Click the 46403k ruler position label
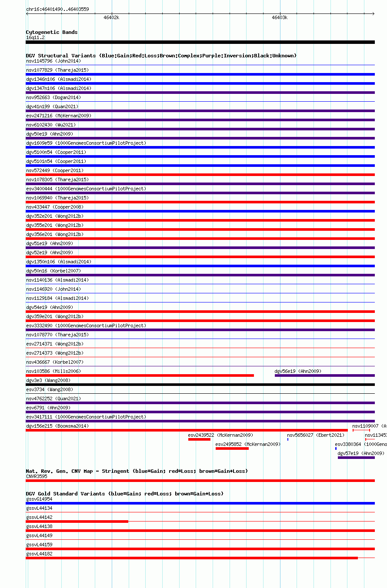Viewport: 387px width, 588px height. [x=280, y=17]
